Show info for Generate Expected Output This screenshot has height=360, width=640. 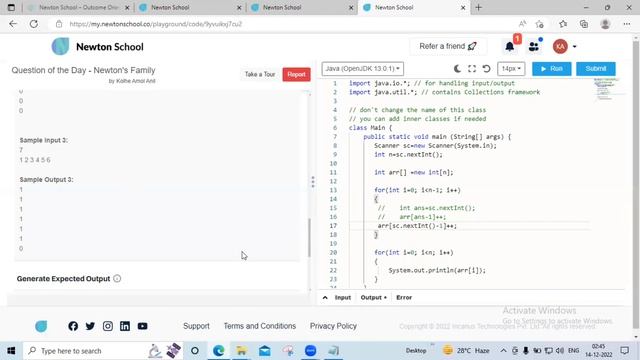117,278
